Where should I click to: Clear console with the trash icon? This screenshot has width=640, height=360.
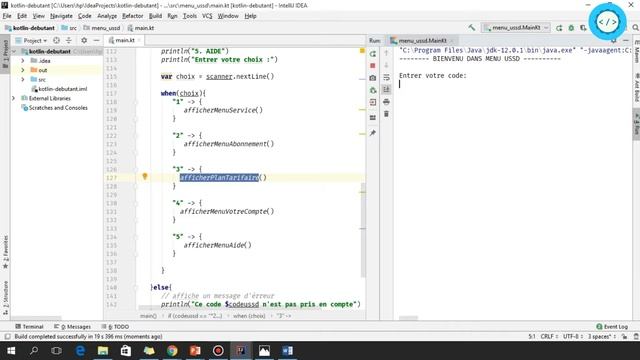tap(386, 114)
